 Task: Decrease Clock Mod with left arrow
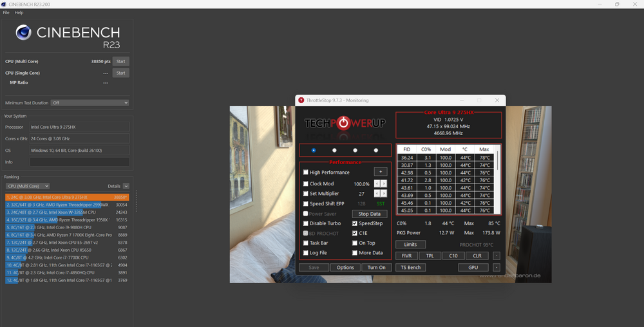(x=377, y=183)
